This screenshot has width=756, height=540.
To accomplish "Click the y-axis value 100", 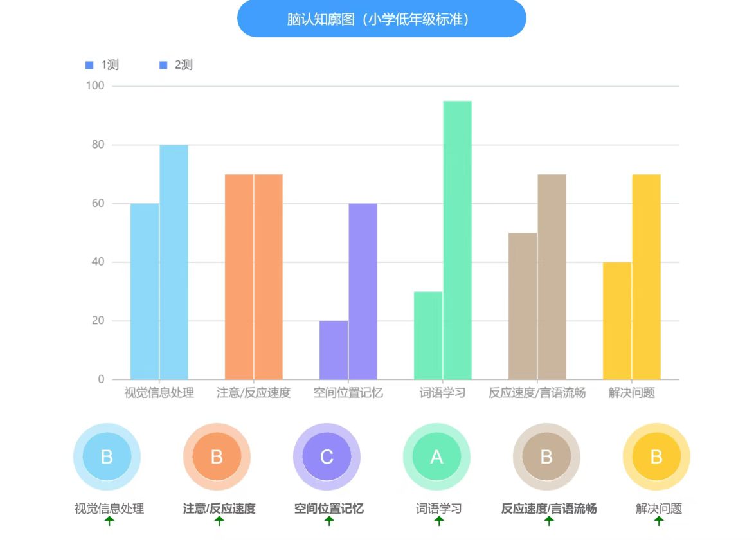I will [95, 86].
